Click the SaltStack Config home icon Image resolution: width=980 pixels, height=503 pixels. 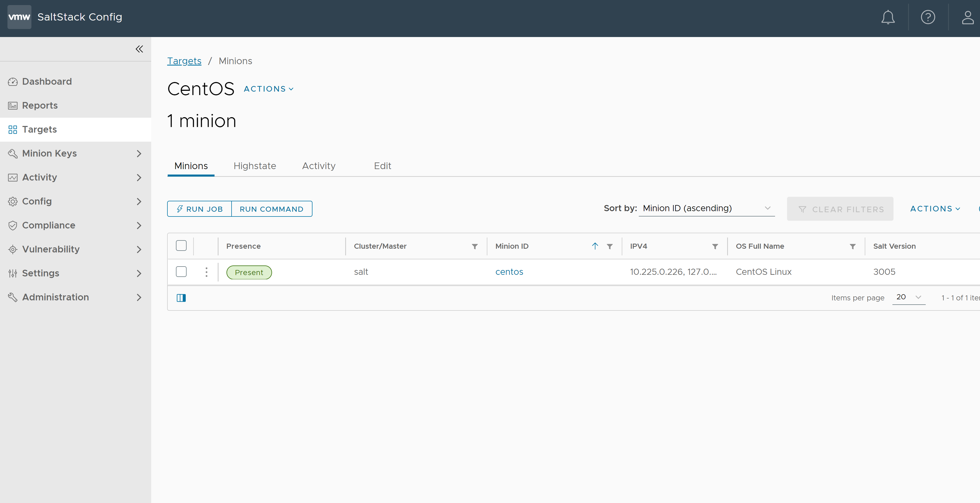[x=19, y=17]
